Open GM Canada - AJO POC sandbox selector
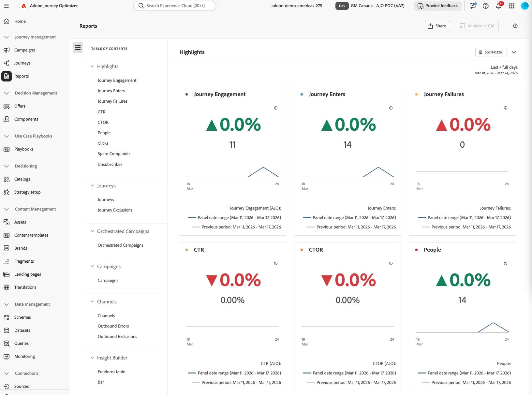 pos(370,6)
